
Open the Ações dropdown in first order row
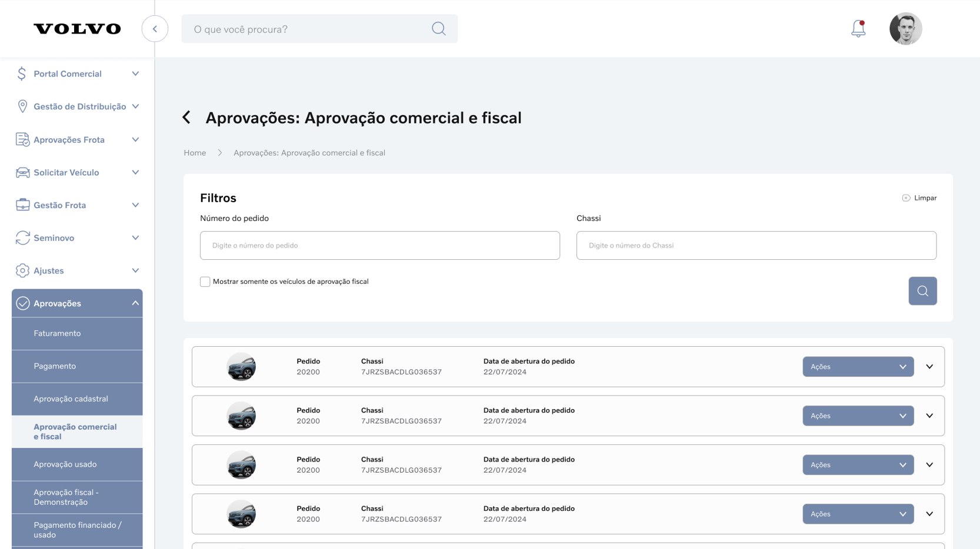(x=858, y=367)
